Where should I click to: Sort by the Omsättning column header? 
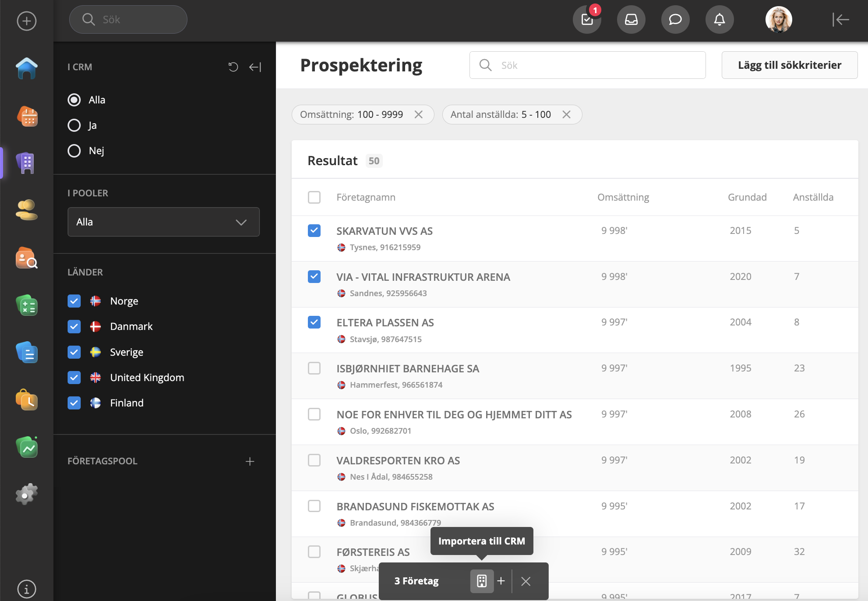[623, 197]
